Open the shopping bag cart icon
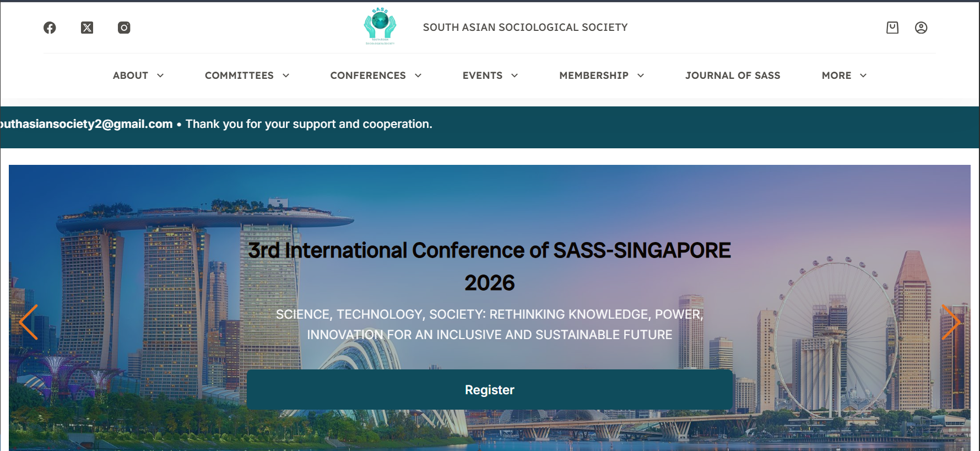 click(892, 28)
